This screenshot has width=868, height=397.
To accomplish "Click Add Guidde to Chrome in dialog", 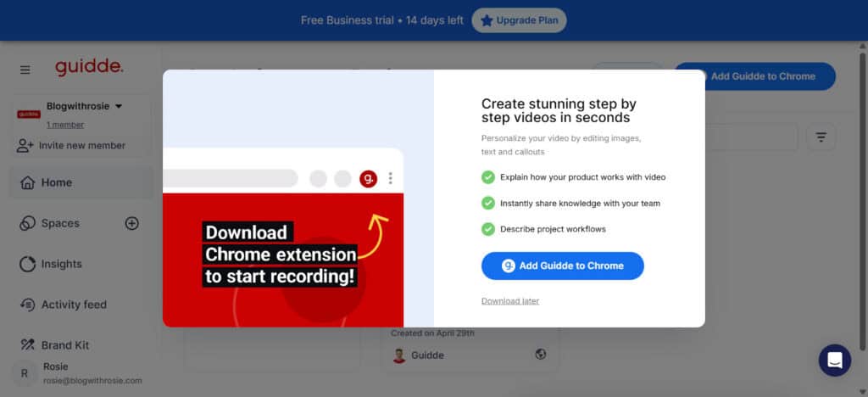I will tap(563, 266).
